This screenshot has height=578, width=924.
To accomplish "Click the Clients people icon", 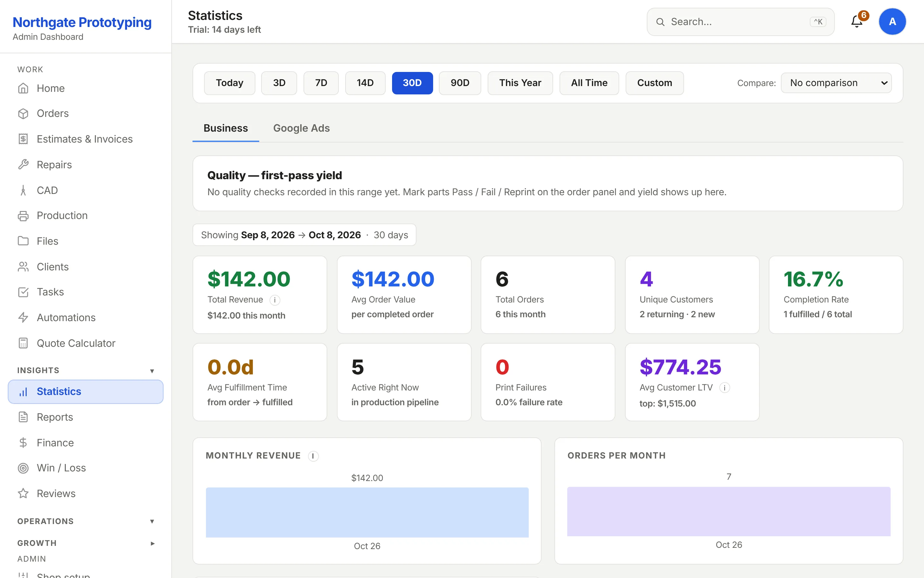I will point(23,267).
